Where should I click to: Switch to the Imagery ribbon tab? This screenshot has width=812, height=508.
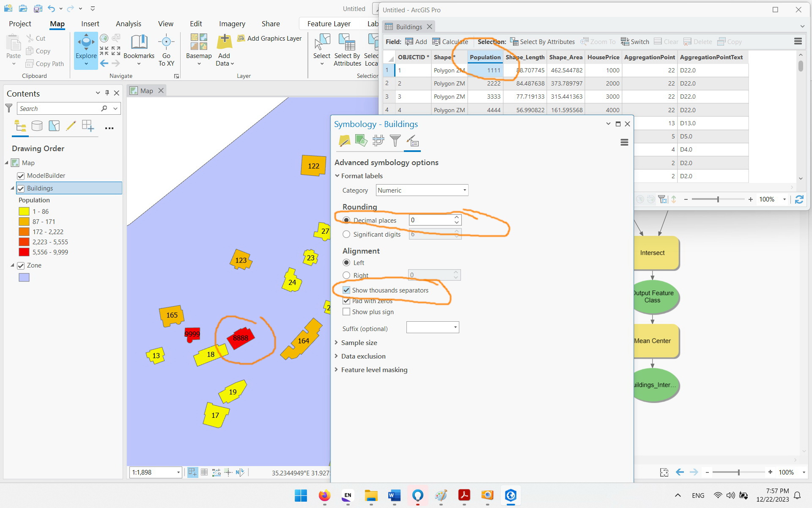(x=232, y=24)
